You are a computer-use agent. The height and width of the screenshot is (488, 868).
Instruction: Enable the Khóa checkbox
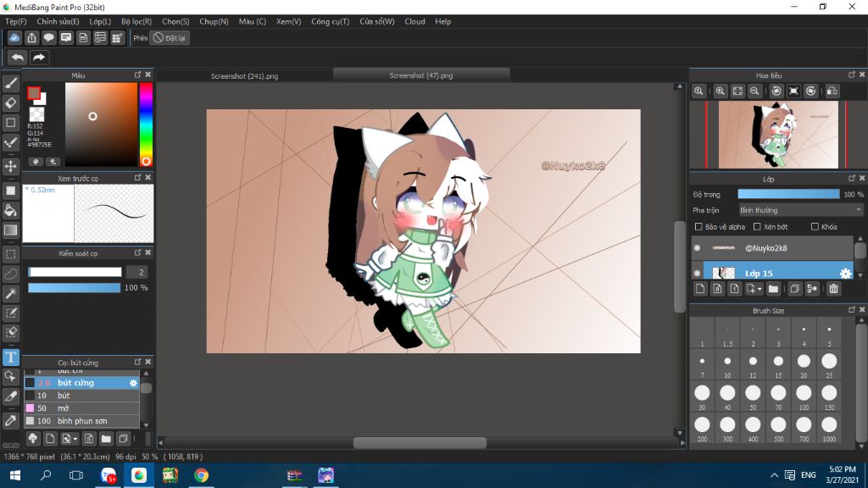[815, 227]
